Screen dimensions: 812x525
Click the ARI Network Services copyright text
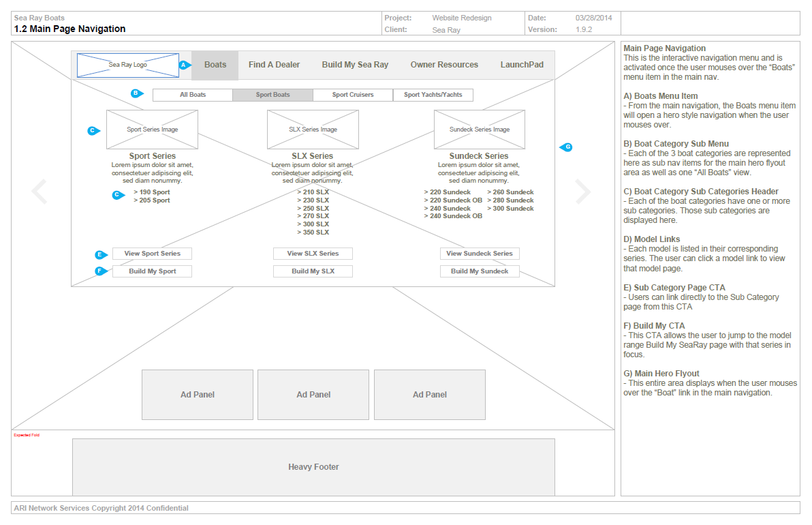101,509
